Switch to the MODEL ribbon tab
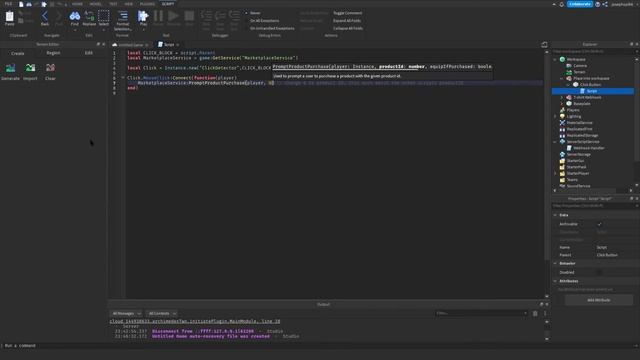The image size is (640, 360). (96, 4)
